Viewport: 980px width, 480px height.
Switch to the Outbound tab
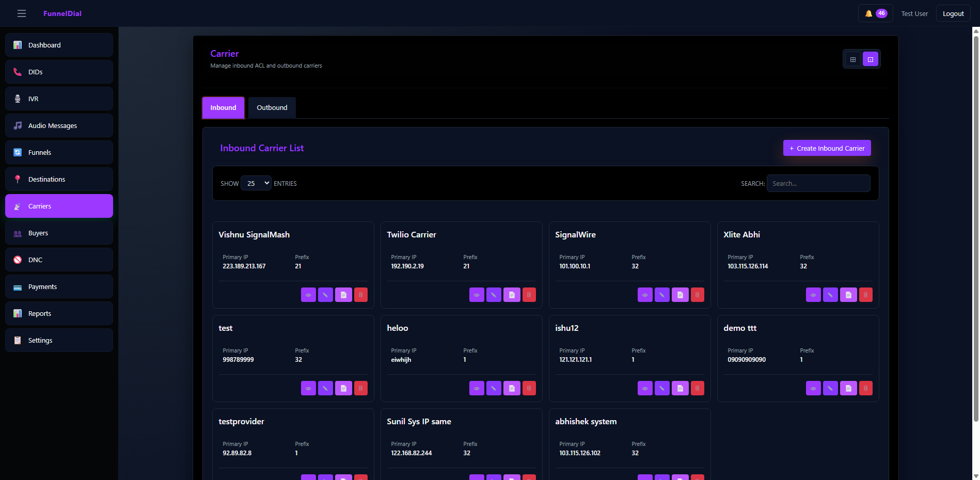[x=272, y=107]
